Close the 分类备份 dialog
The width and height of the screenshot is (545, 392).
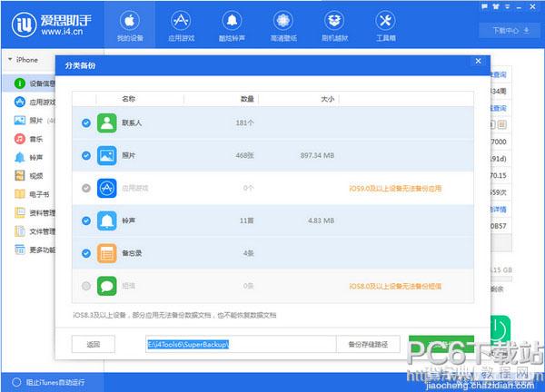point(479,62)
